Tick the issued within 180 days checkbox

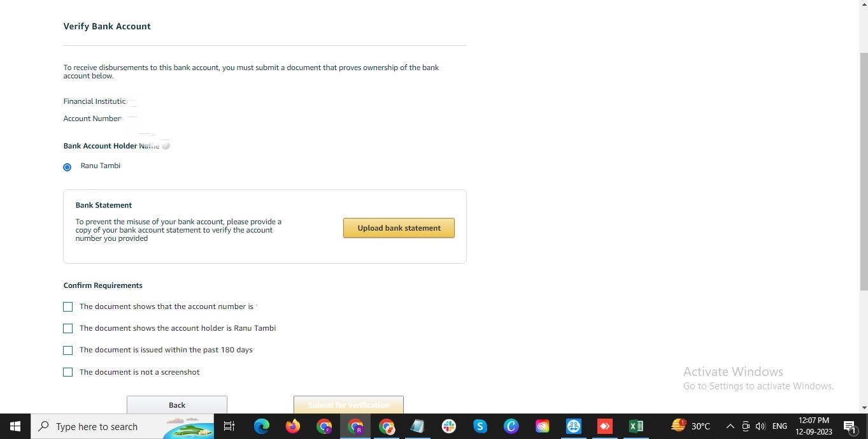point(68,350)
